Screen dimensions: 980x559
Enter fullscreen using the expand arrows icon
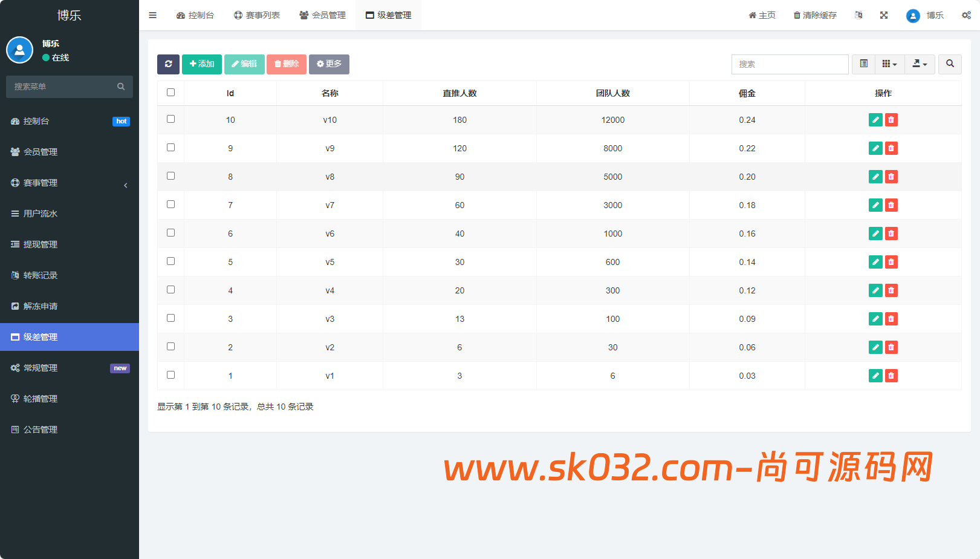(884, 15)
